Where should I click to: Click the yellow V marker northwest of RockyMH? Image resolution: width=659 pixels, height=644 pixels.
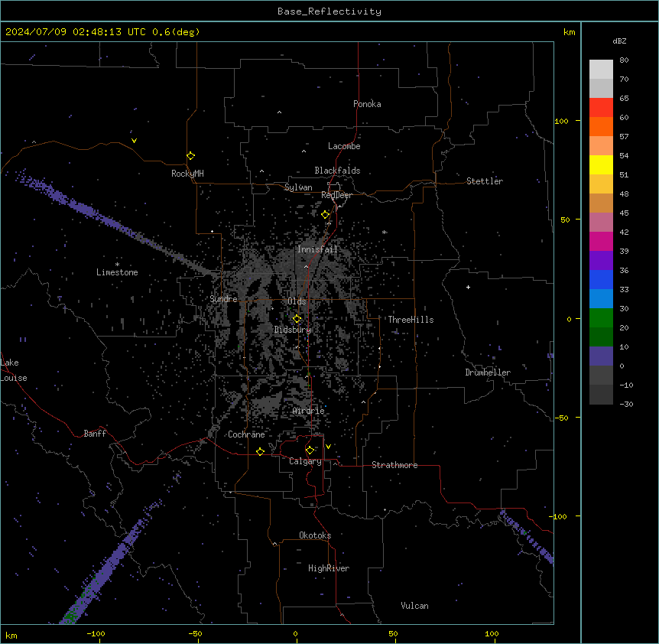click(x=134, y=141)
